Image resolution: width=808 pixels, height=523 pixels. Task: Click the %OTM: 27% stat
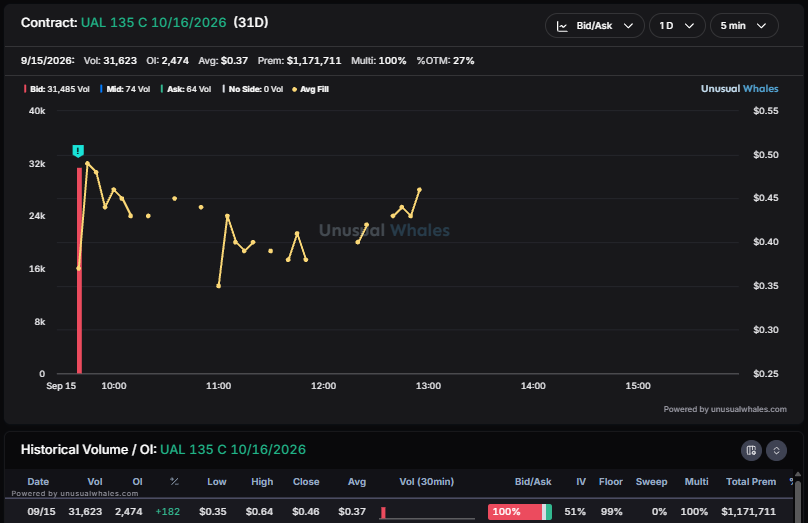(445, 61)
